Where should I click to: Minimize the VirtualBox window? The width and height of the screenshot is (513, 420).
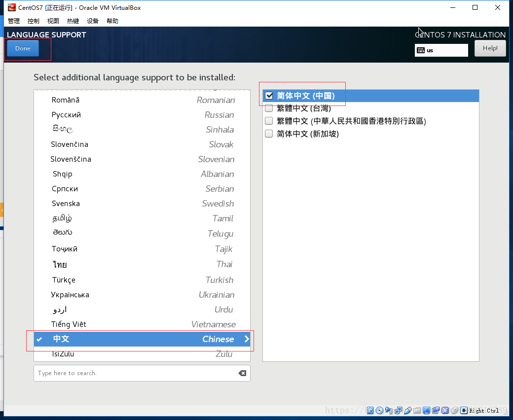(x=453, y=7)
